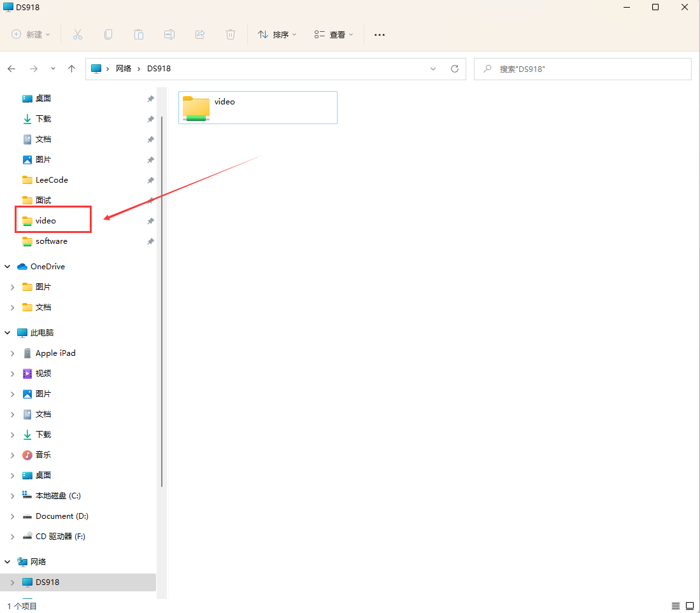Screen dimensions: 700x613
Task: Expand the CD 驱动器 (F:) node
Action: (x=13, y=537)
